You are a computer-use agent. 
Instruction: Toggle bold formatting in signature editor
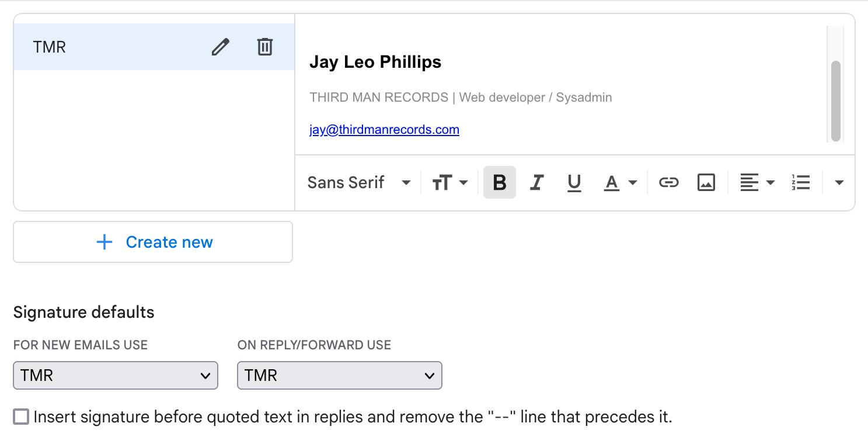(x=500, y=183)
